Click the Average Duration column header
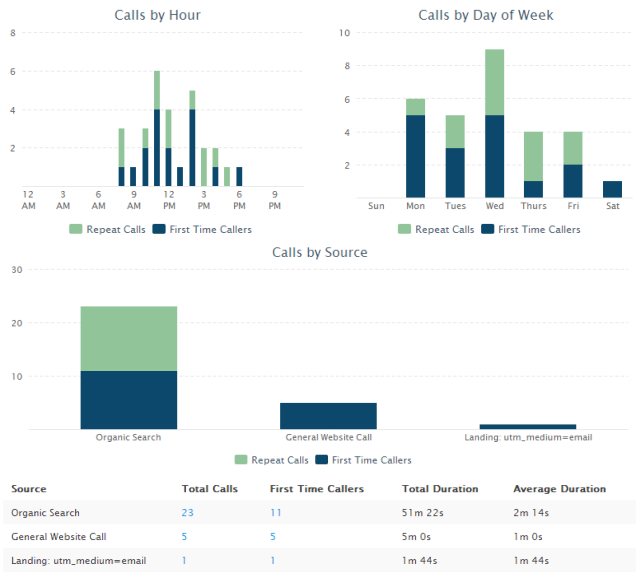This screenshot has height=575, width=640. tap(560, 488)
